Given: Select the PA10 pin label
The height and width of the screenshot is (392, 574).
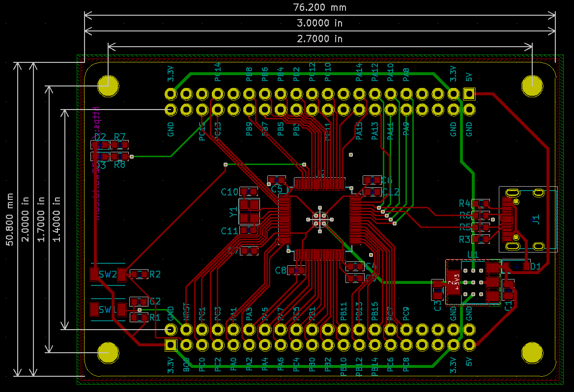Looking at the screenshot, I should (391, 72).
